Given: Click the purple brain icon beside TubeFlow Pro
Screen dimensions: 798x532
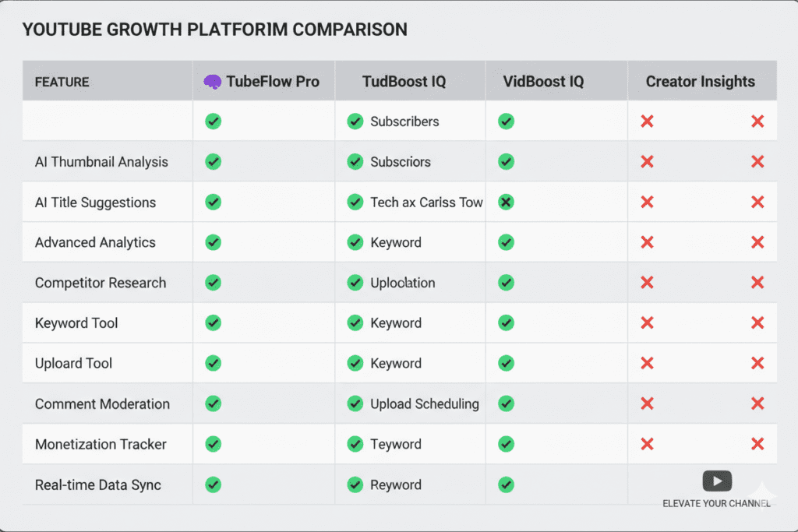Looking at the screenshot, I should (x=212, y=82).
